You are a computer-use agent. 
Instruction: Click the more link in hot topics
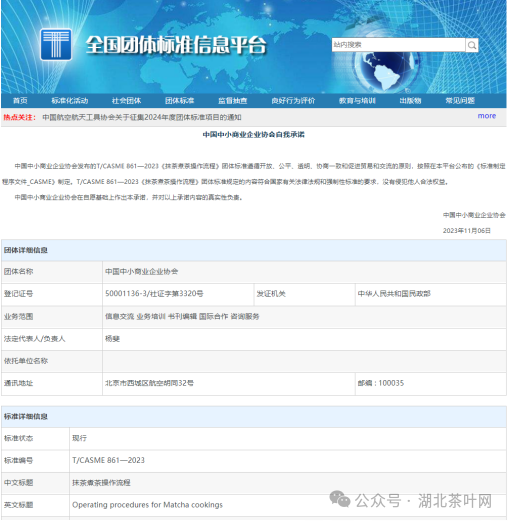487,116
